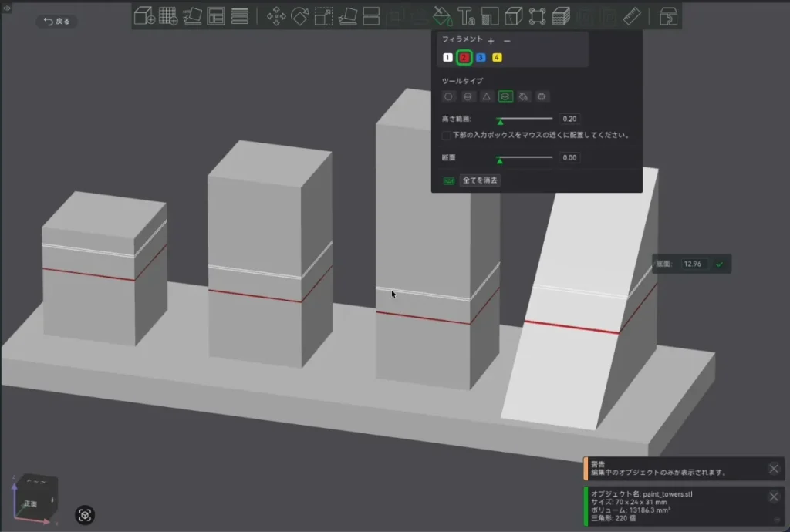Choose the bucket fill tool type

point(524,96)
